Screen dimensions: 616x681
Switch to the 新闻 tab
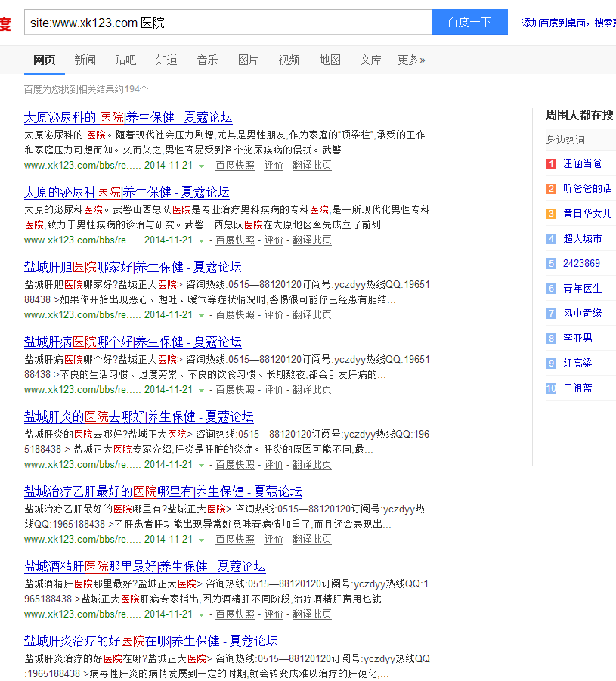(85, 60)
